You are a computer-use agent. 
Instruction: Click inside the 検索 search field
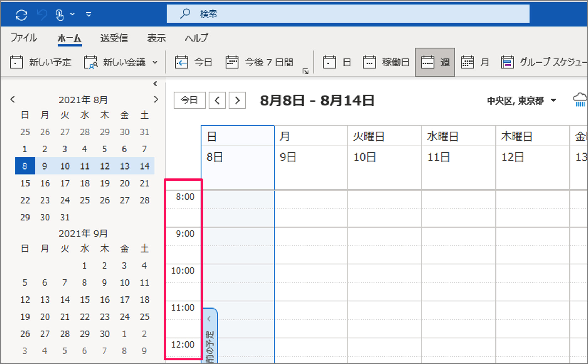coord(320,14)
